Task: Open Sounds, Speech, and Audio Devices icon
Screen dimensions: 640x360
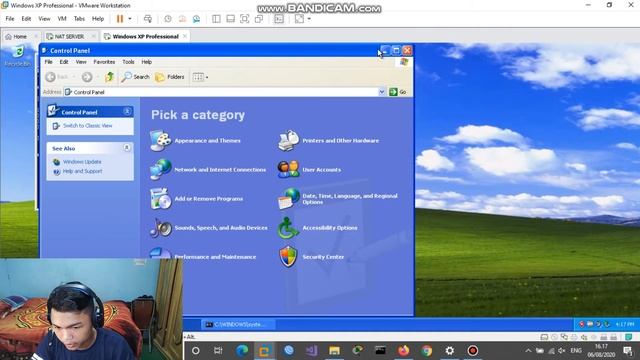Action: click(x=160, y=228)
